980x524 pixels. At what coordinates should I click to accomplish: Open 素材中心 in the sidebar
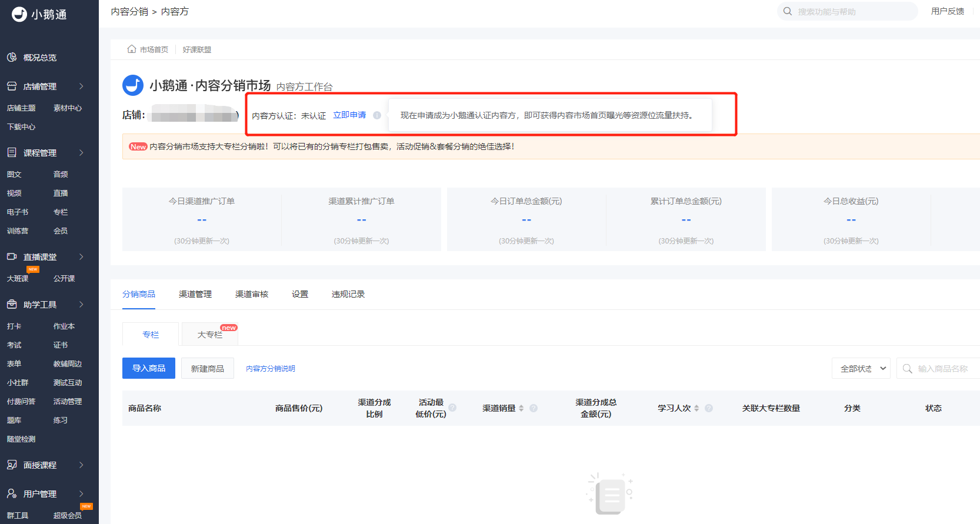tap(68, 108)
